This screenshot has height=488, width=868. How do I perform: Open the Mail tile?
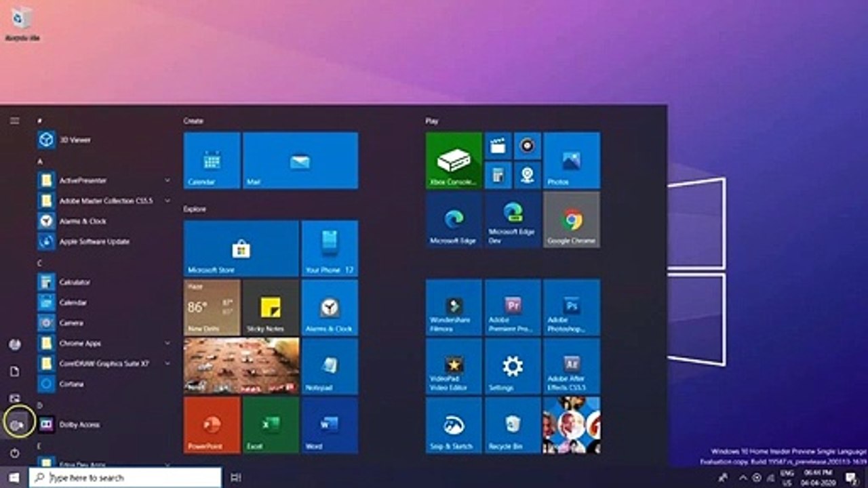pyautogui.click(x=300, y=160)
